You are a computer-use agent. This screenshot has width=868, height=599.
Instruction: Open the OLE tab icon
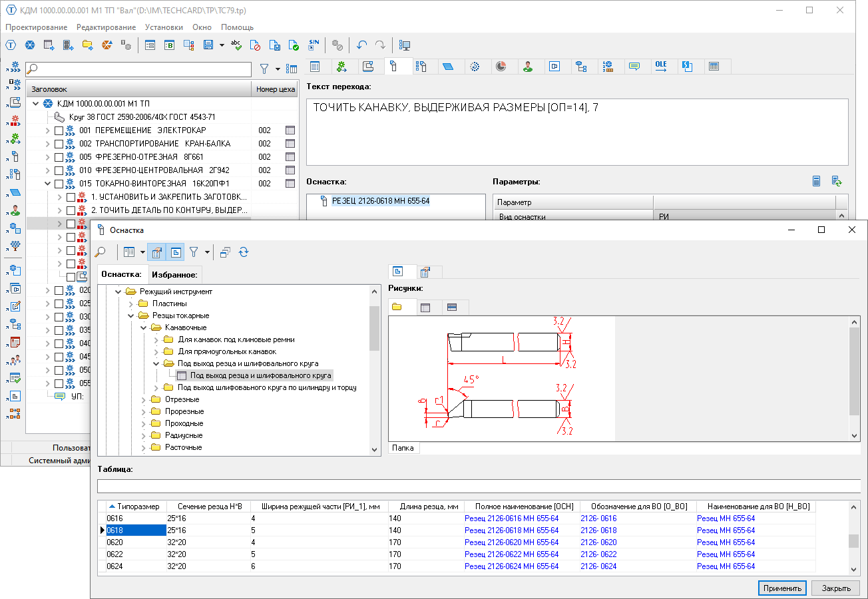point(660,67)
